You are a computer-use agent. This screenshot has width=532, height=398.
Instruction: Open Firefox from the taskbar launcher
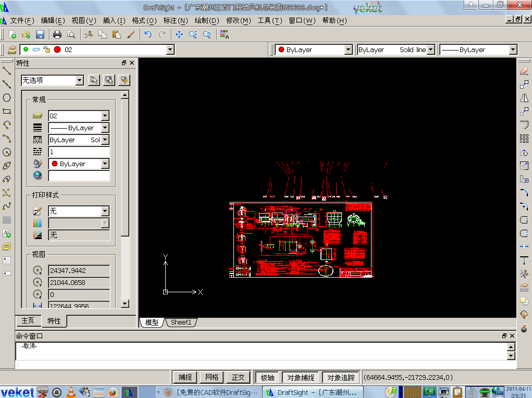pos(113,392)
